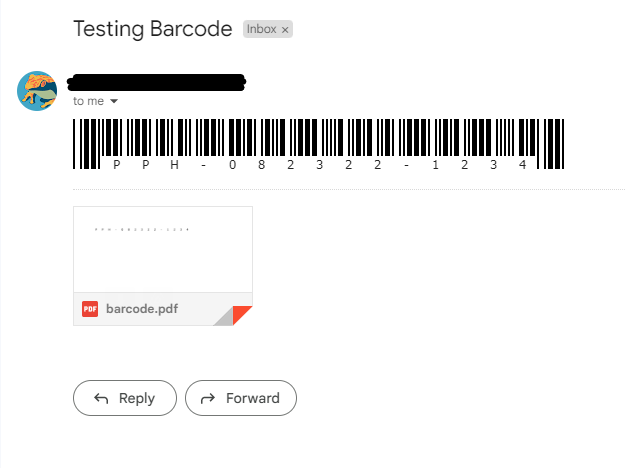
Task: Click the curved arrow icon inside Reply
Action: (x=101, y=398)
